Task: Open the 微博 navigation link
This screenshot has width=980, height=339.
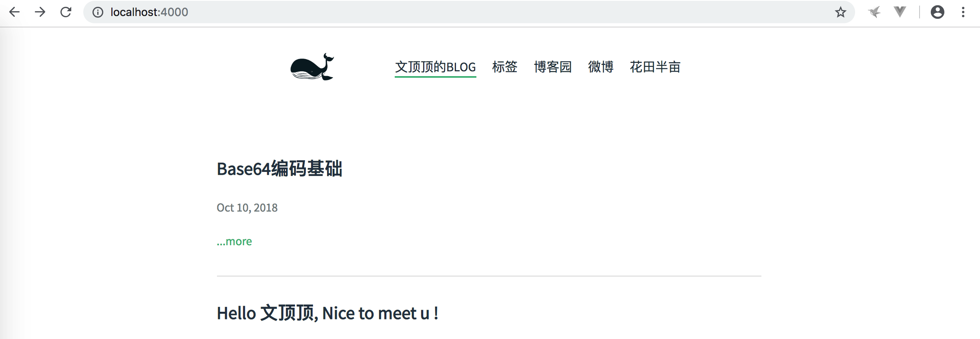Action: (x=601, y=67)
